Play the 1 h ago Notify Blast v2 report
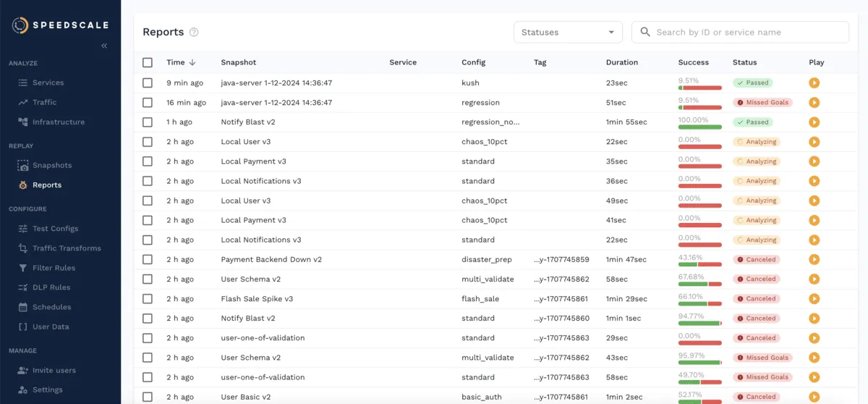This screenshot has height=404, width=868. click(x=814, y=122)
